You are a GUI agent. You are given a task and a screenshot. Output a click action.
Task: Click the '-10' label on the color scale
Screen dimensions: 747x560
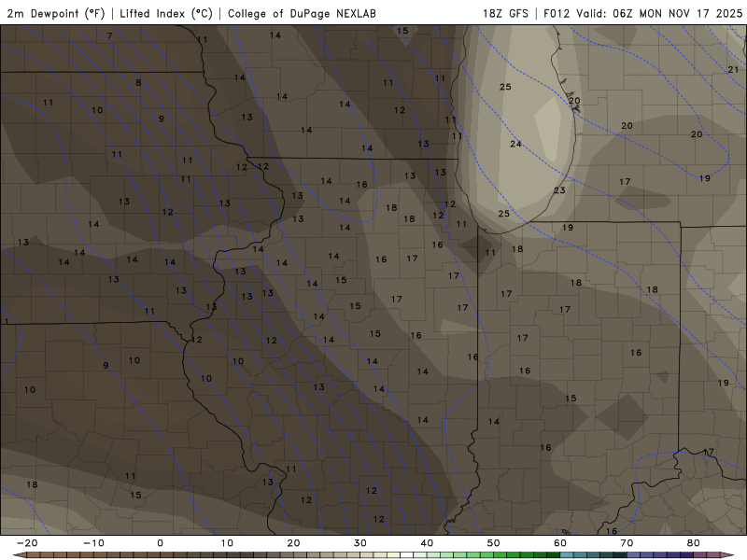pyautogui.click(x=93, y=543)
